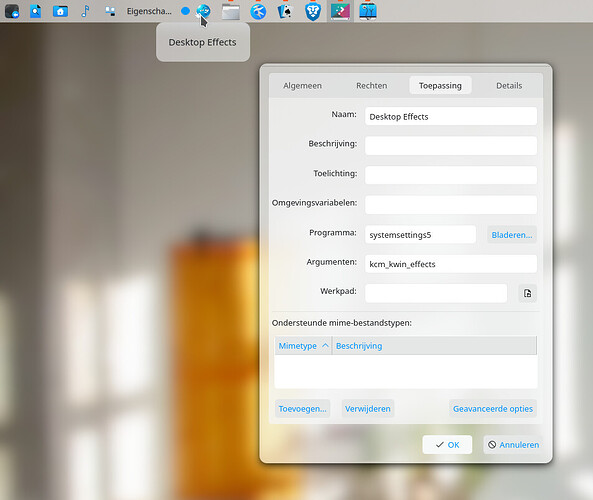Click into the Omgevingsvariabelen field

click(451, 205)
